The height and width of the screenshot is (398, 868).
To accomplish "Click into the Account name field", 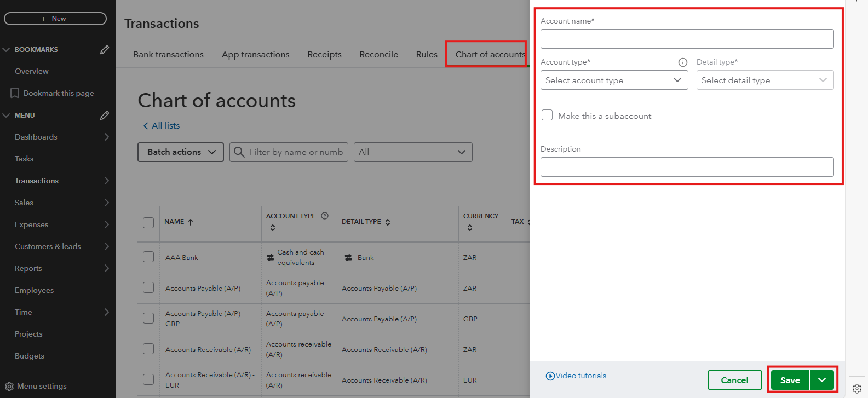I will pos(687,39).
